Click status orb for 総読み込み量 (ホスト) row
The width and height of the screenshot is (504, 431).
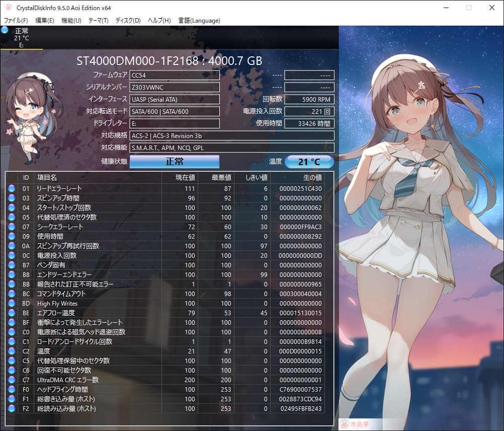pyautogui.click(x=12, y=408)
